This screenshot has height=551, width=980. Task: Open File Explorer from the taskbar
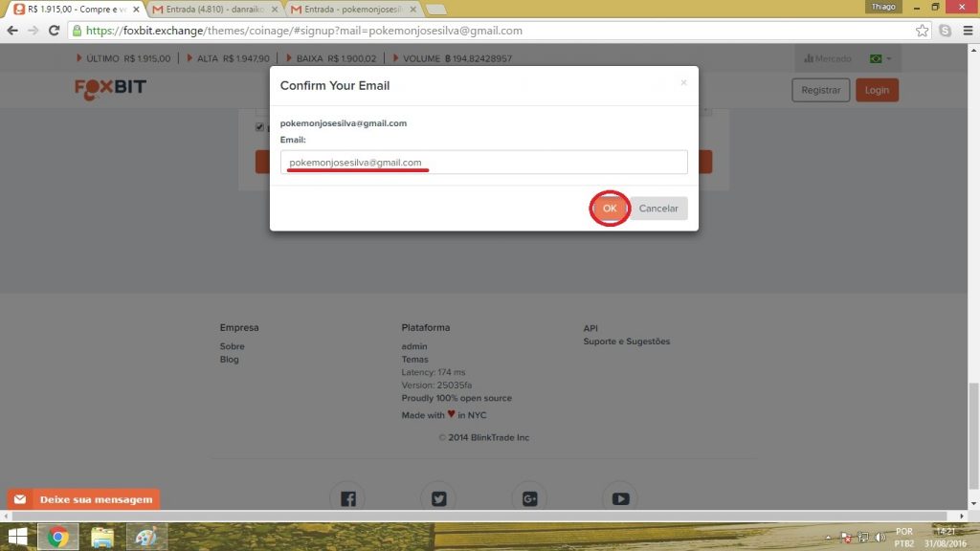(102, 537)
